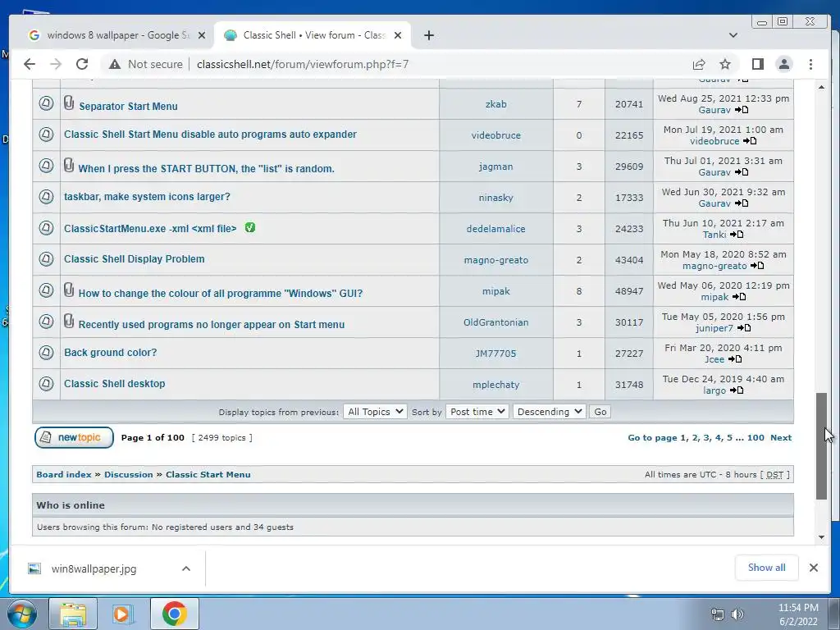Viewport: 840px width, 630px height.
Task: Open topic Classic Shell Display Problem
Action: (135, 258)
